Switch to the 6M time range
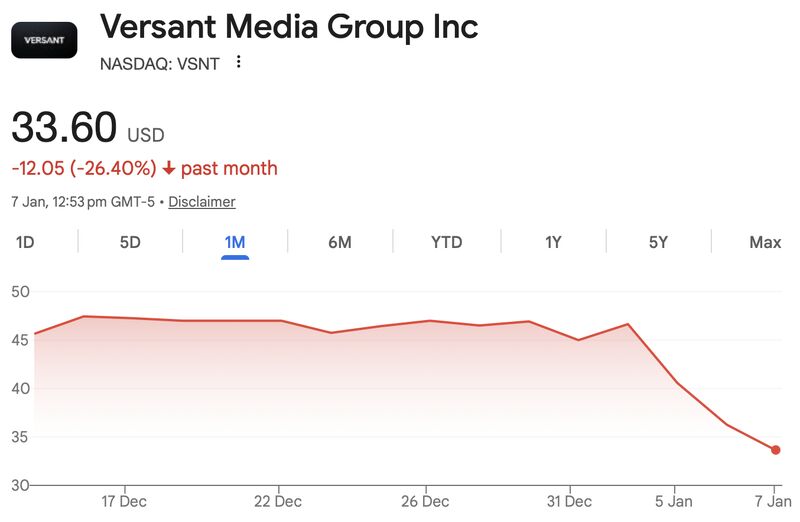 point(340,242)
